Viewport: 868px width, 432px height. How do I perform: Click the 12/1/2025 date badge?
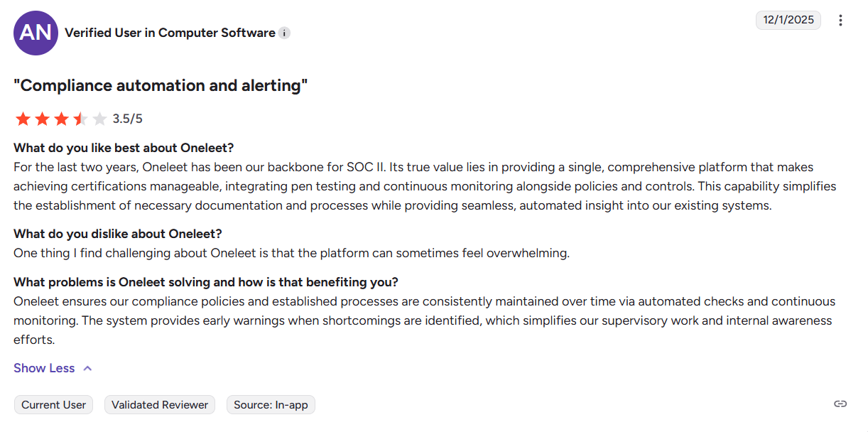tap(788, 20)
